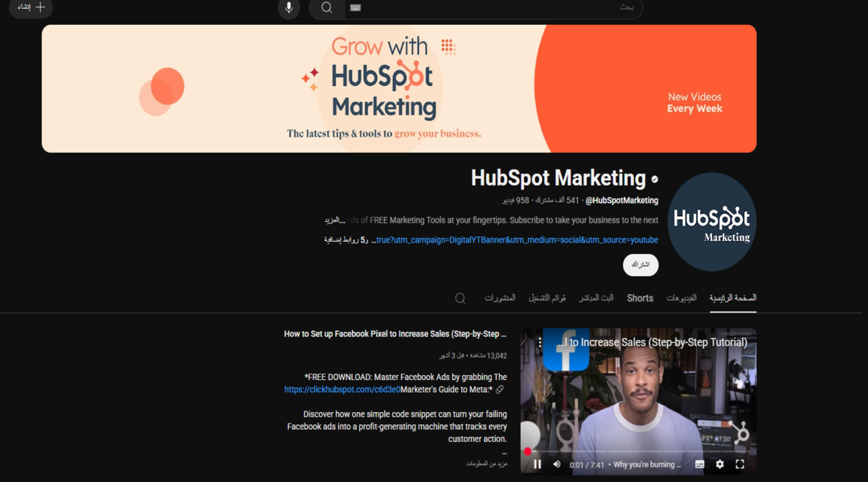This screenshot has width=868, height=482.
Task: Click the HubSpot Marketing banner image
Action: click(x=399, y=88)
